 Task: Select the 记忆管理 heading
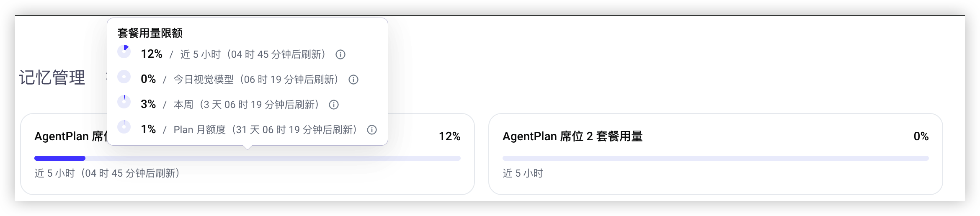(x=52, y=77)
